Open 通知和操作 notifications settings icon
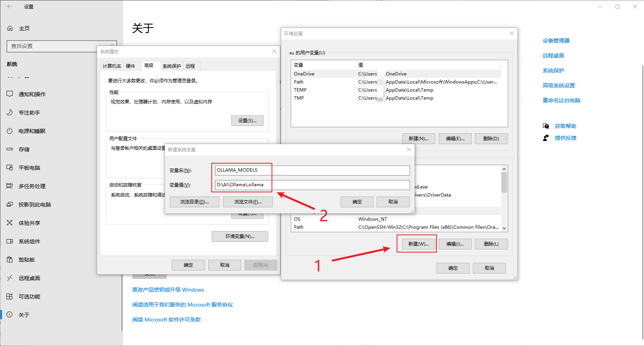This screenshot has width=644, height=346. tap(10, 94)
